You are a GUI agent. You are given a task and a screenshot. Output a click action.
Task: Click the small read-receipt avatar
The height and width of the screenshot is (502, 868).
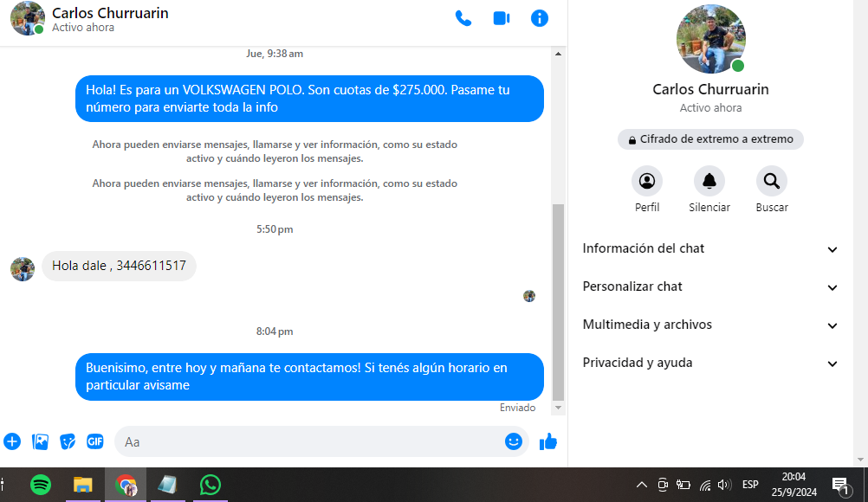[x=529, y=296]
